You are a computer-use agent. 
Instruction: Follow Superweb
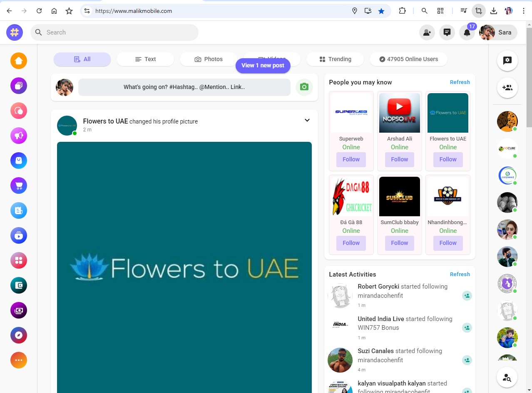pos(351,159)
